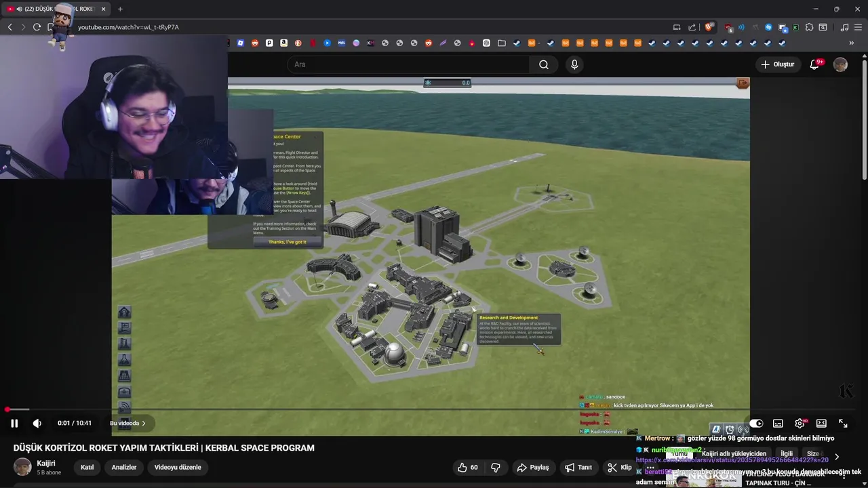
Task: Open YouTube notifications bell
Action: (x=815, y=64)
